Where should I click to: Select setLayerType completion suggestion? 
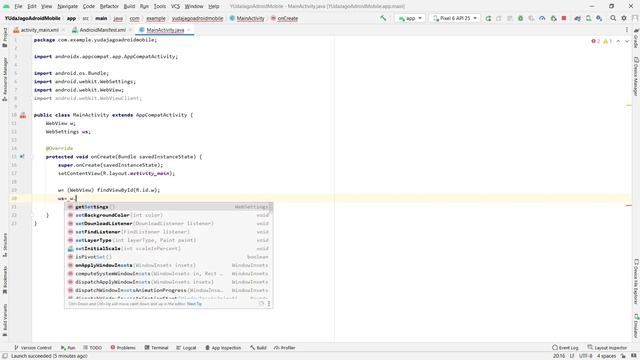(169, 240)
